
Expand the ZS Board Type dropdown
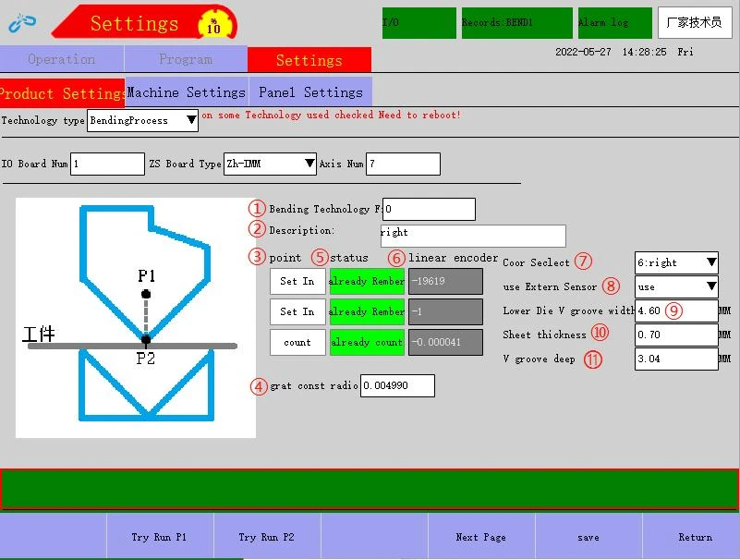(x=270, y=164)
